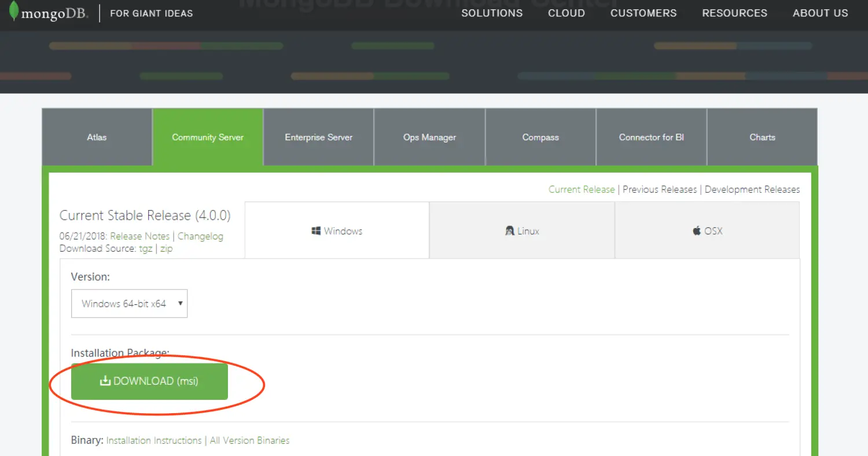Image resolution: width=868 pixels, height=456 pixels.
Task: Select the Community Server tab
Action: point(208,137)
